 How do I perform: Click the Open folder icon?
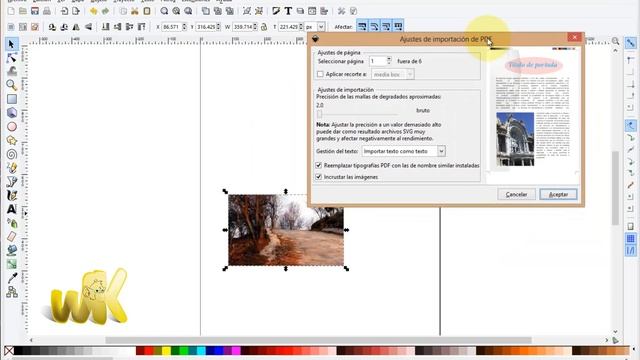point(23,11)
